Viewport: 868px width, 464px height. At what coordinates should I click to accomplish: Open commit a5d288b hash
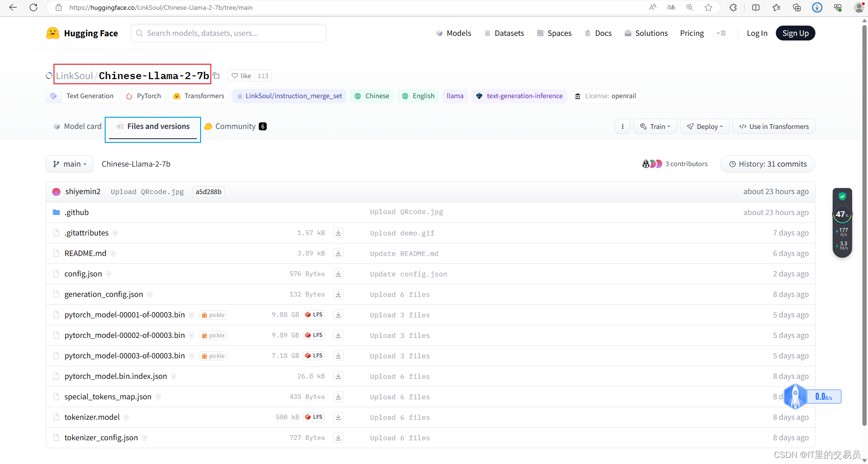(209, 192)
